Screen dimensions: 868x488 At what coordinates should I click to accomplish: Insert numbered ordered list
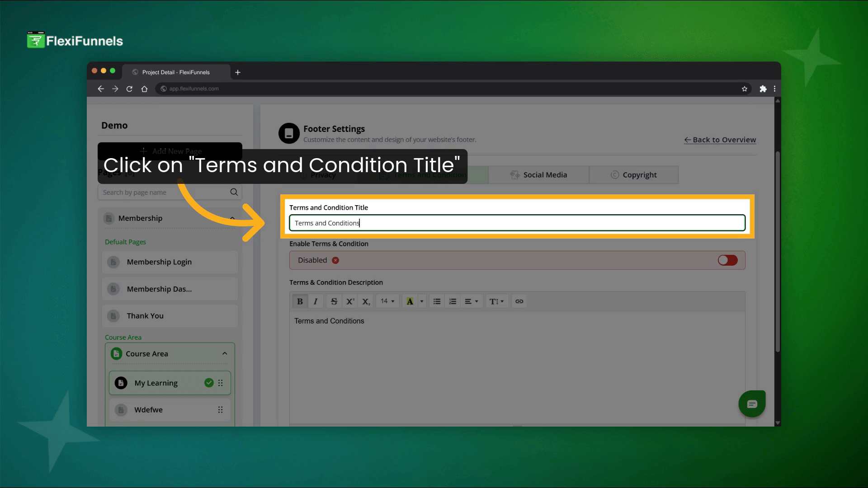[453, 301]
